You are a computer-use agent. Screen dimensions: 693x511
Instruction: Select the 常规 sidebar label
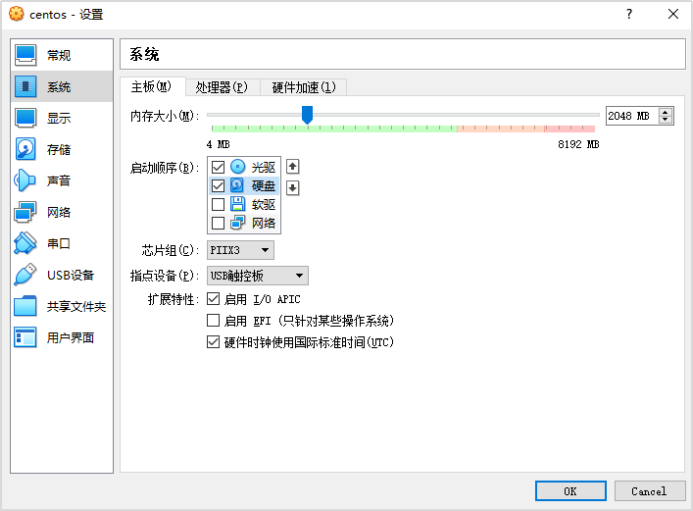[59, 56]
